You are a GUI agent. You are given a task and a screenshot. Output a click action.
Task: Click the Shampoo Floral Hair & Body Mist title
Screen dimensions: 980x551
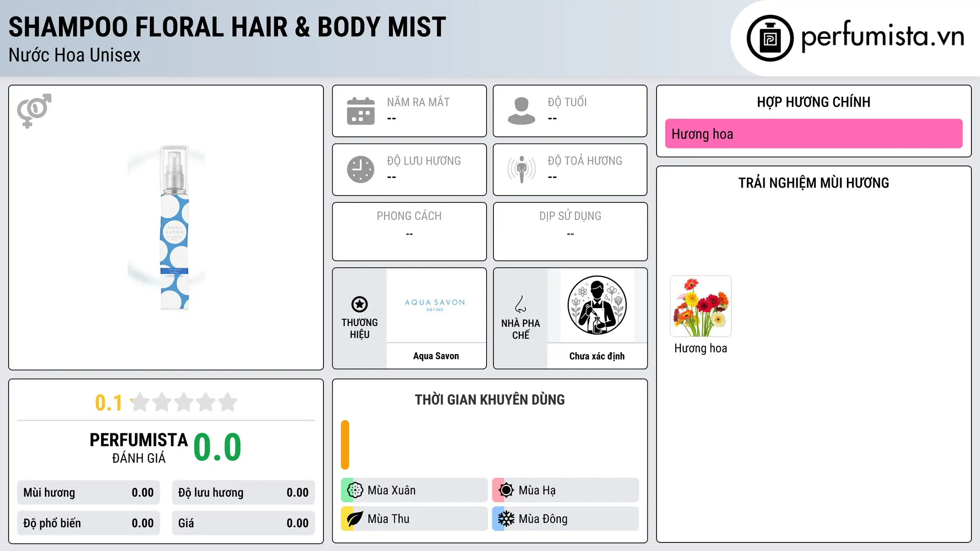coord(227,27)
